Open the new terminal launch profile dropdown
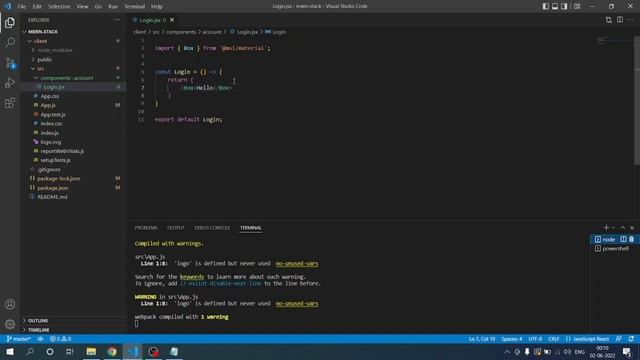Screen dimensions: 640x360 613,227
